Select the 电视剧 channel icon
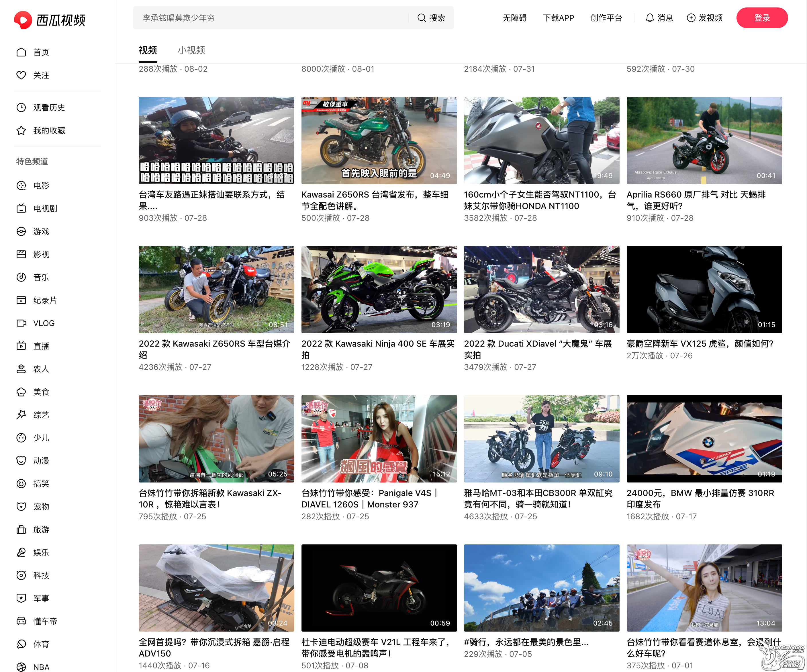This screenshot has width=807, height=672. 21,208
